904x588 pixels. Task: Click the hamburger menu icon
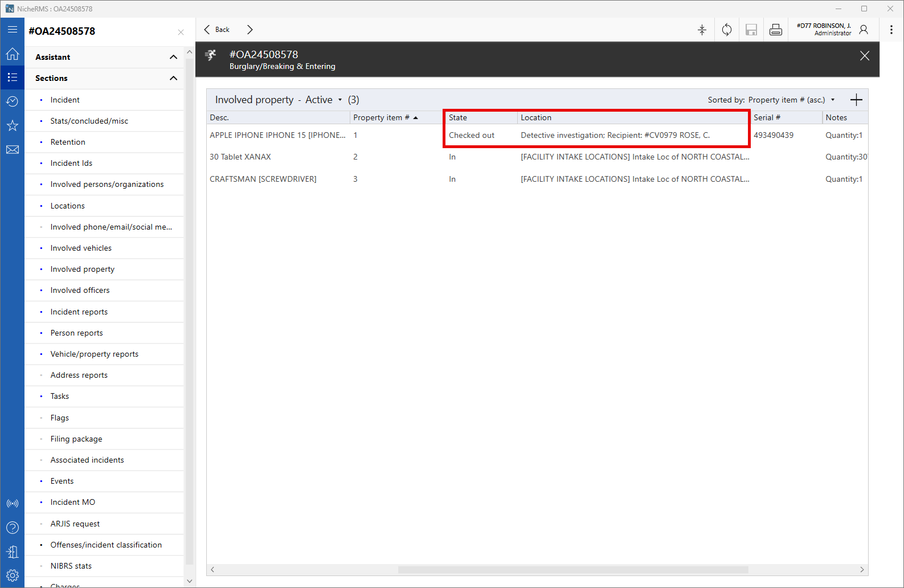[13, 29]
